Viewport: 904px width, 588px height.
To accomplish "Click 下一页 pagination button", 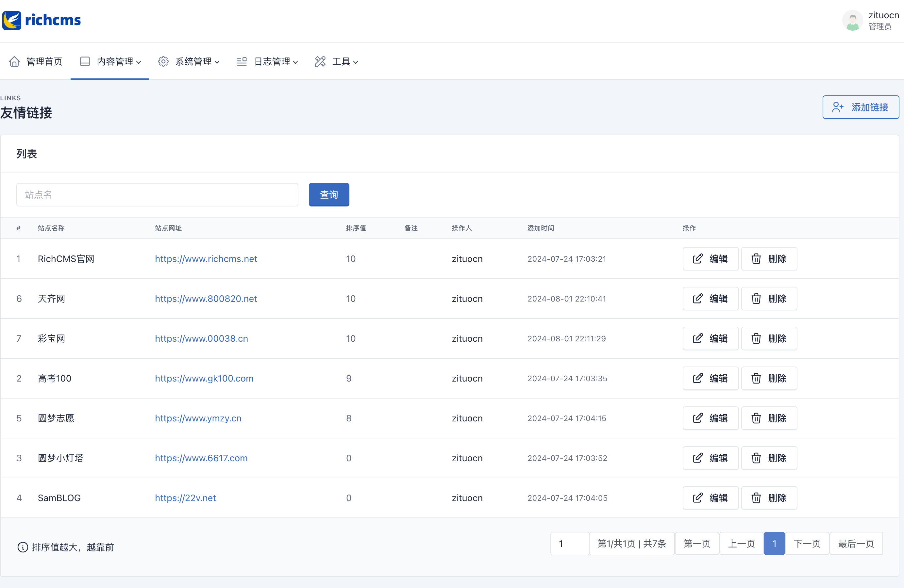I will point(807,544).
